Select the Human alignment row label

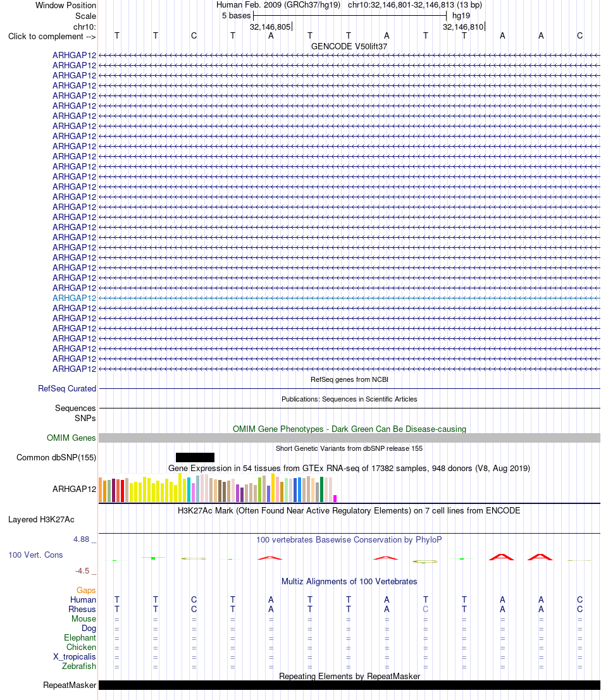click(83, 600)
